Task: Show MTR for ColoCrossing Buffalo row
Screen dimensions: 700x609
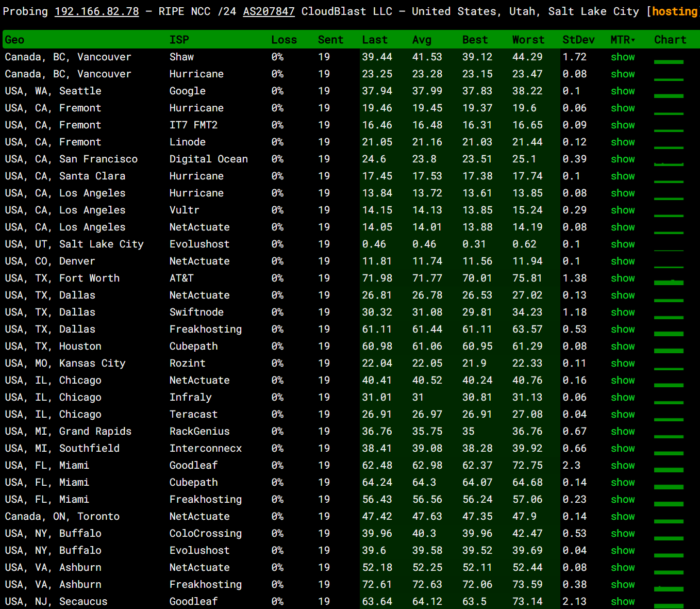Action: pyautogui.click(x=623, y=534)
